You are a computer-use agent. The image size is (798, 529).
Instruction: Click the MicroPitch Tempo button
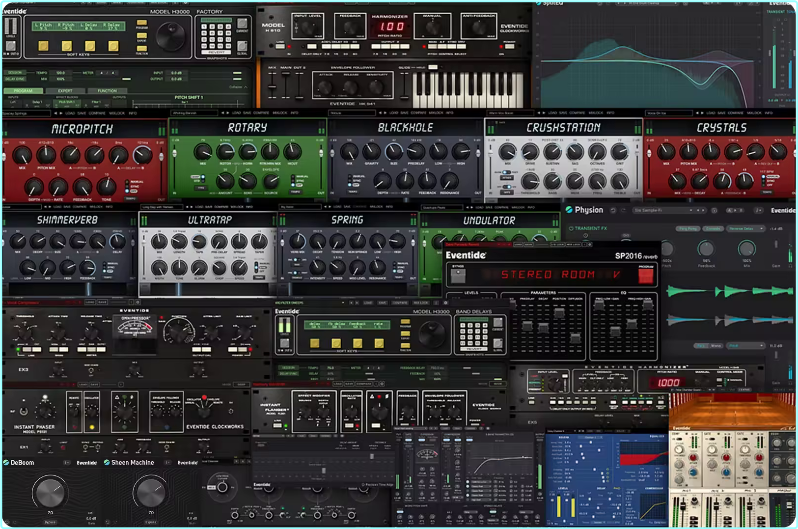(x=131, y=198)
